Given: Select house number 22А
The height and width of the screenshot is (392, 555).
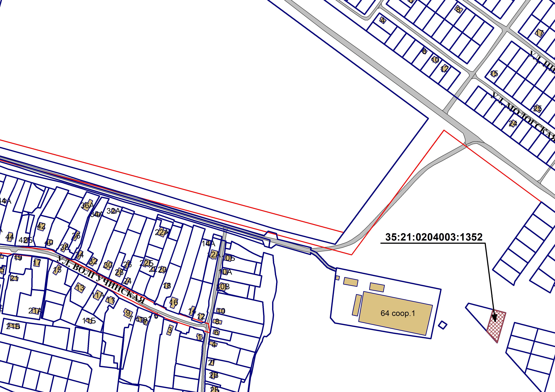Looking at the screenshot, I should click(162, 232).
